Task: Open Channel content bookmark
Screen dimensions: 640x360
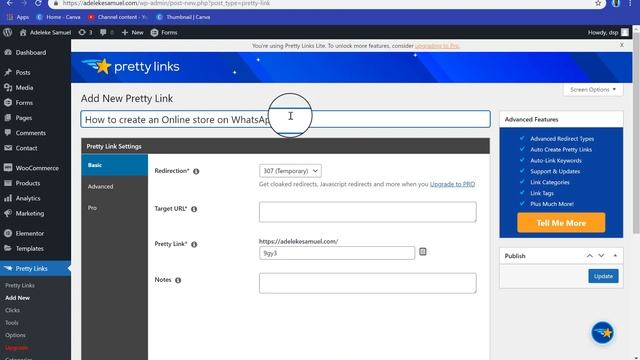Action: 117,17
